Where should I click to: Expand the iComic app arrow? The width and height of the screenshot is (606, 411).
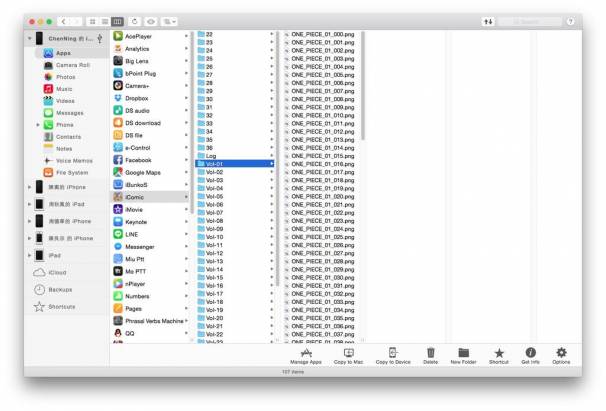pos(186,197)
